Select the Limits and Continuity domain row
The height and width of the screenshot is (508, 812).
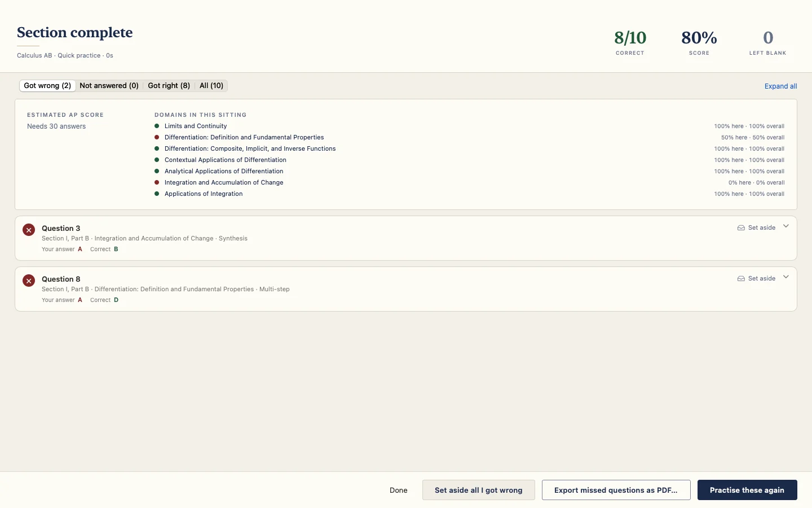pos(469,126)
